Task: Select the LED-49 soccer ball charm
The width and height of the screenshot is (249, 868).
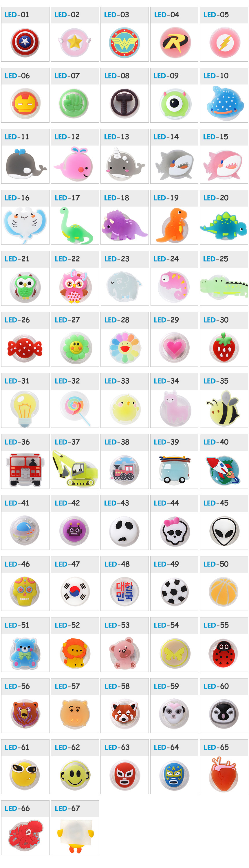Action: click(174, 592)
